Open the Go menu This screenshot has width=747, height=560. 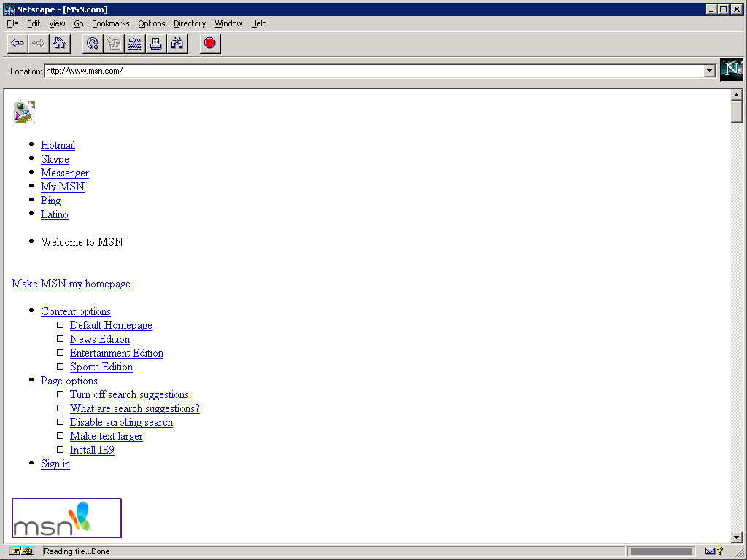click(x=79, y=23)
